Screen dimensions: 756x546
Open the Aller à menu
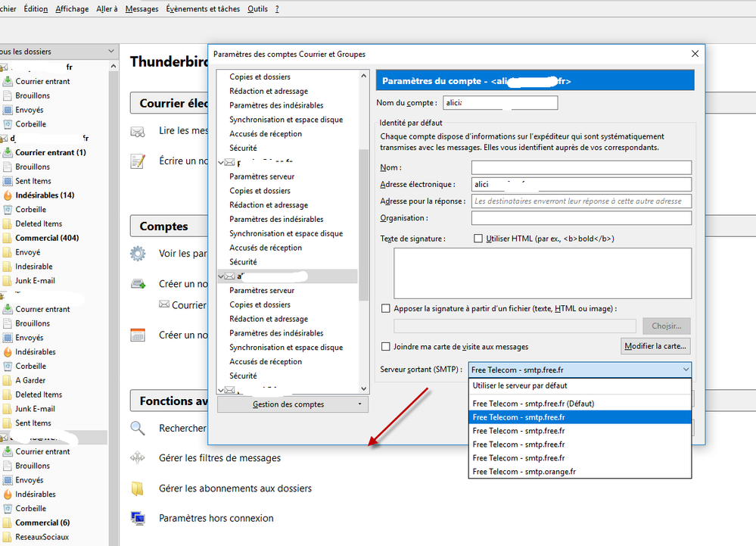[107, 8]
